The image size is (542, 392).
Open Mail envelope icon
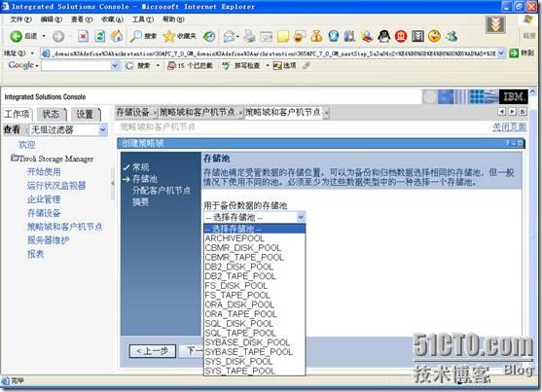[229, 36]
